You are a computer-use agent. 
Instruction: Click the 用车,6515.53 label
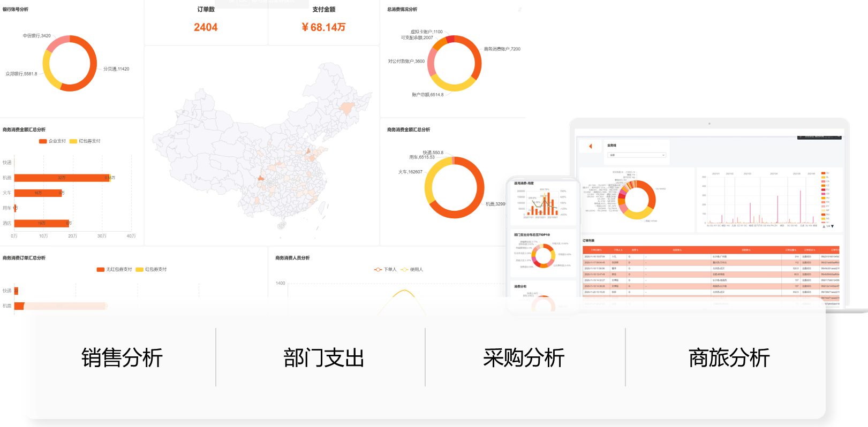coord(422,157)
